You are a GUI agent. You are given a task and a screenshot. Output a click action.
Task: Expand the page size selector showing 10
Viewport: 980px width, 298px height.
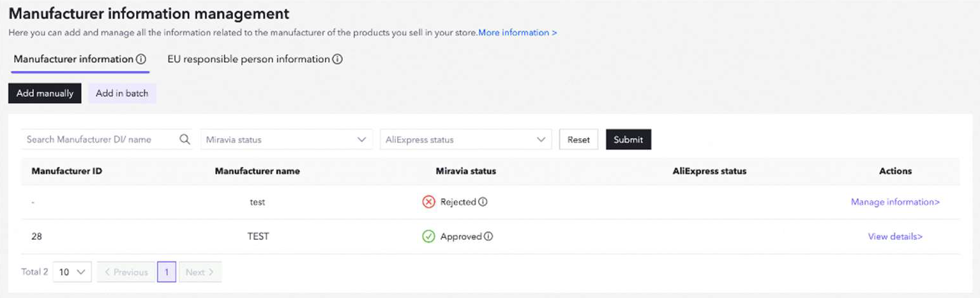(x=72, y=272)
